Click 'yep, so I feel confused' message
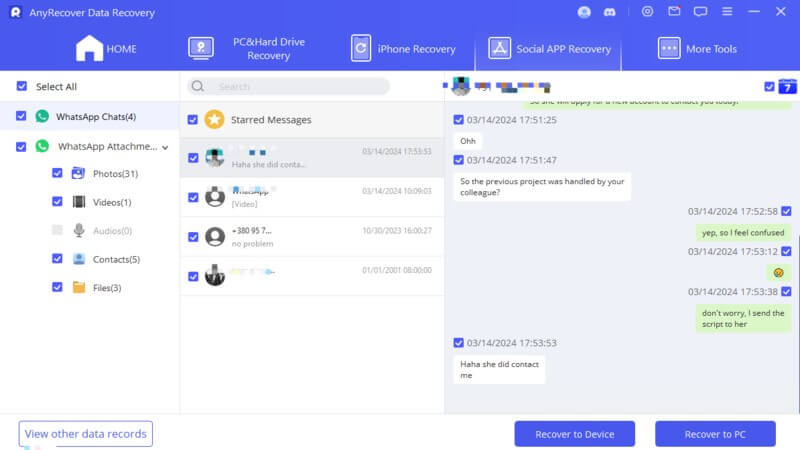 (743, 233)
